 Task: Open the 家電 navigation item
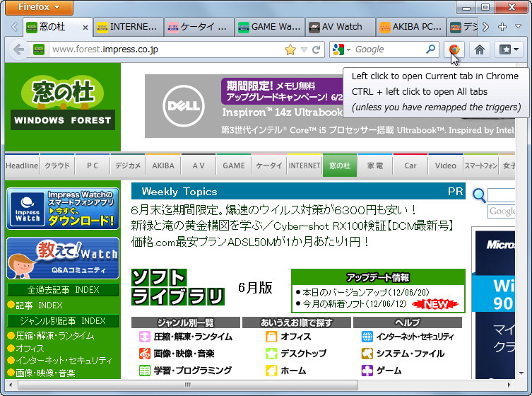(x=375, y=165)
